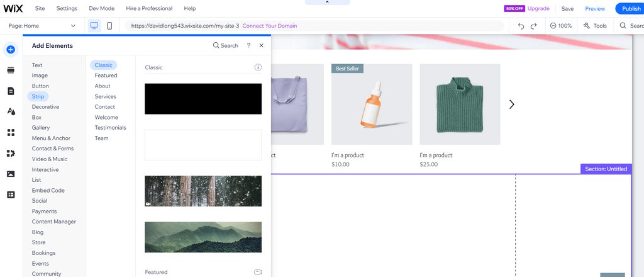The image size is (644, 277).
Task: Open the Dev Mode menu
Action: [x=102, y=9]
